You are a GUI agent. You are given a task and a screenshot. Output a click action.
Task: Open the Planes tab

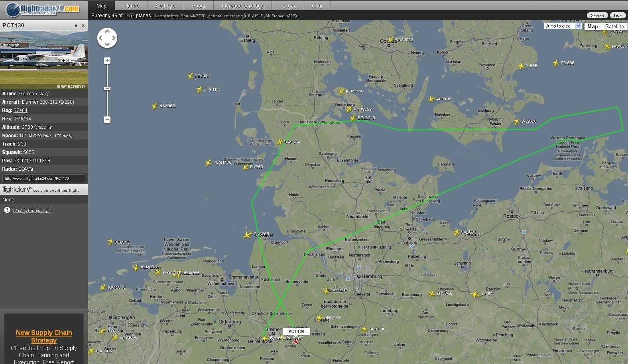131,6
